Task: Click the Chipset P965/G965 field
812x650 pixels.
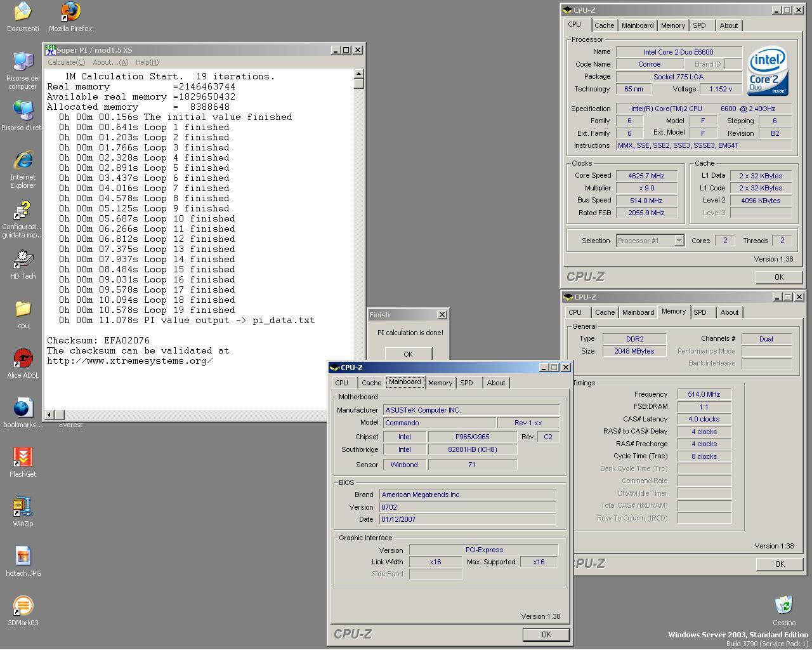Action: click(472, 437)
